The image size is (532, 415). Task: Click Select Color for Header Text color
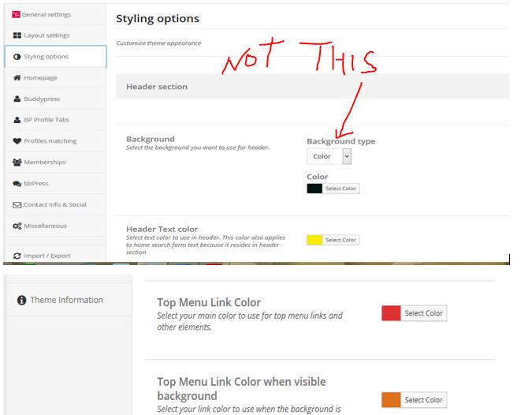[x=341, y=240]
